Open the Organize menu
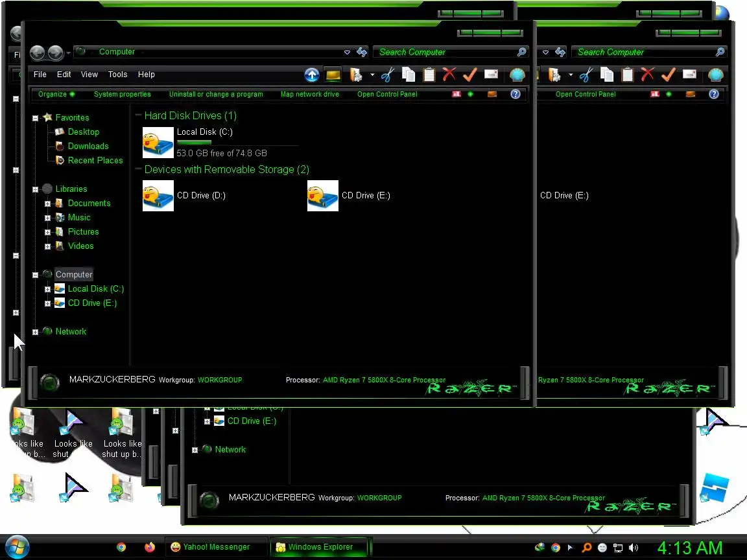 pos(56,94)
